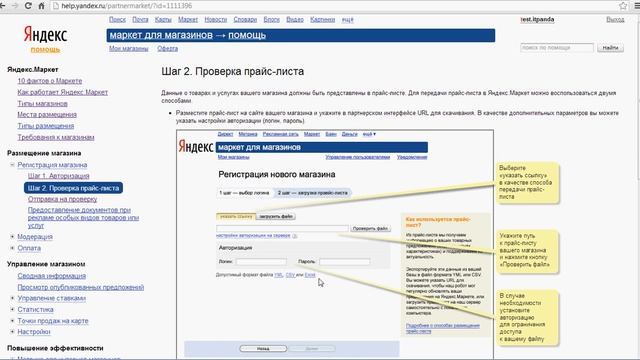640x360 pixels.
Task: Open Настройки sidebar link
Action: pyautogui.click(x=34, y=332)
